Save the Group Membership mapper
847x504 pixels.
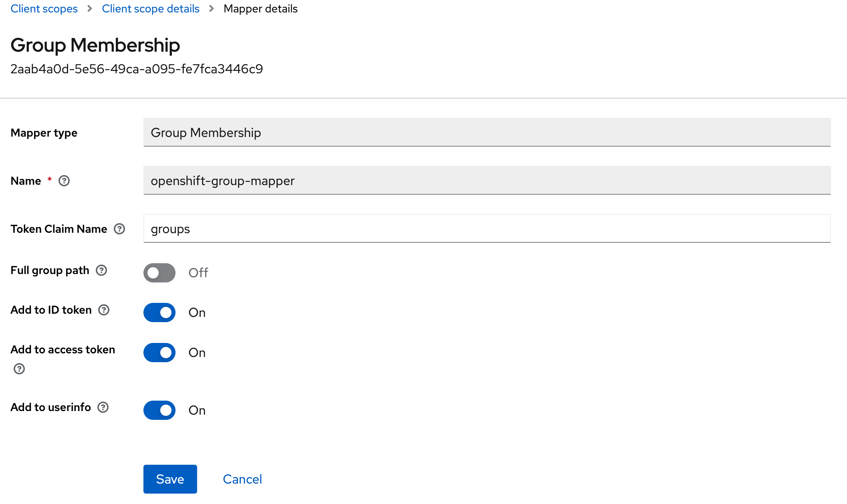tap(170, 479)
